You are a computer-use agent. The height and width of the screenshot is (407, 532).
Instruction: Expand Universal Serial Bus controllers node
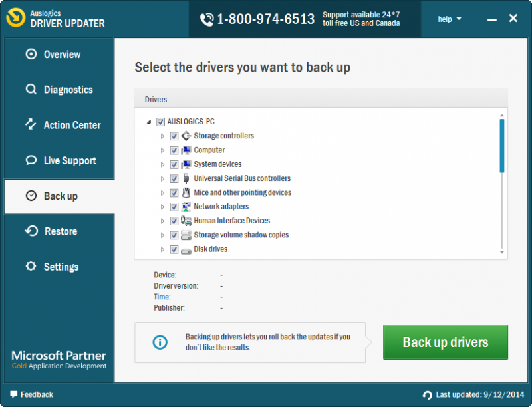pyautogui.click(x=162, y=178)
